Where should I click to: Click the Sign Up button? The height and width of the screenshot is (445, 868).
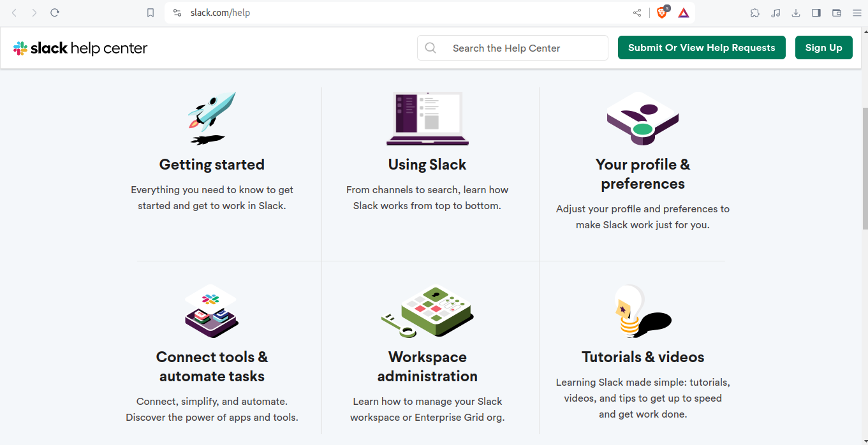click(824, 48)
